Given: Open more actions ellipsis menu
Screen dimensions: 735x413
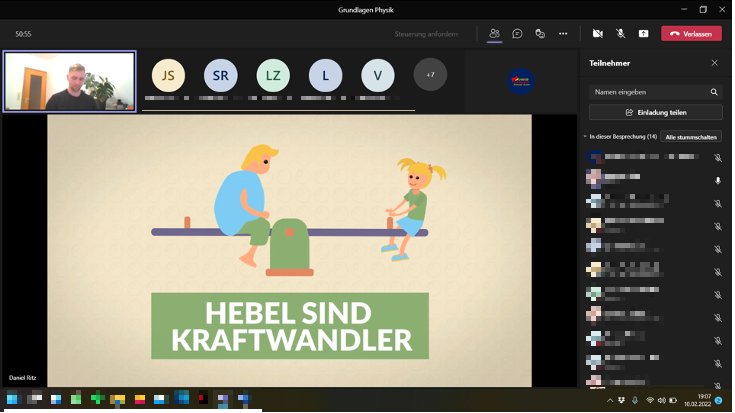Looking at the screenshot, I should 563,33.
